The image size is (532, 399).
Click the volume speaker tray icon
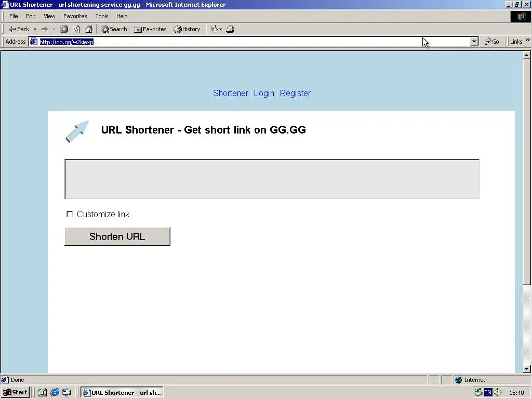tap(497, 393)
